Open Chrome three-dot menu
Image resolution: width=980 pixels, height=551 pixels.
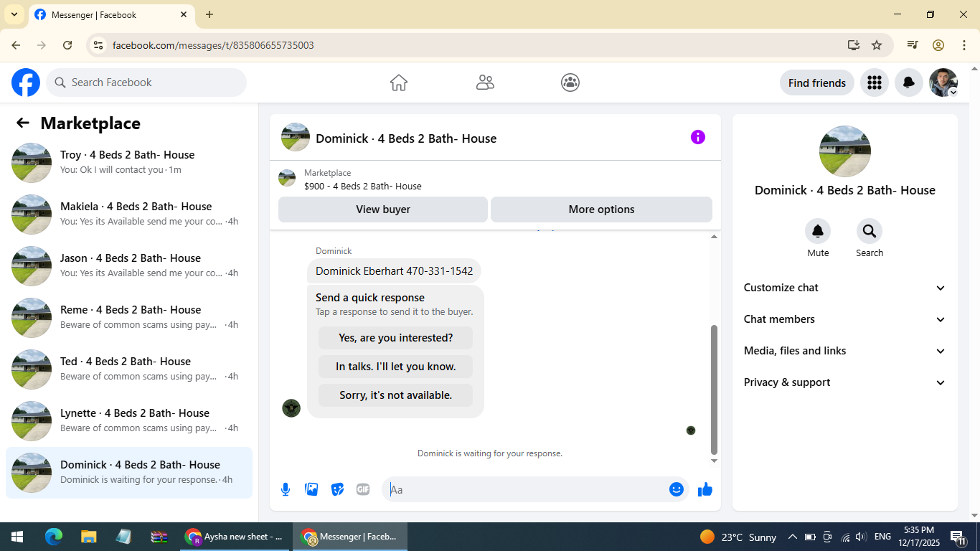click(x=964, y=45)
